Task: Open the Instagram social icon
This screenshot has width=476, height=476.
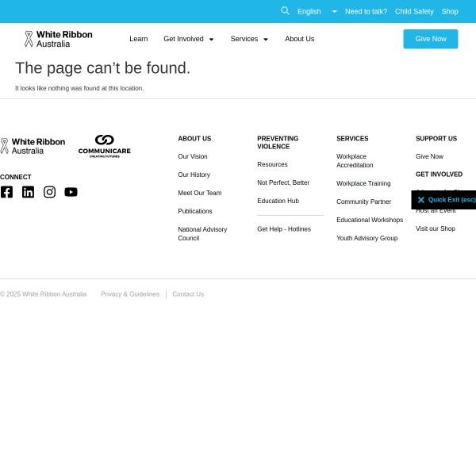Action: point(49,192)
